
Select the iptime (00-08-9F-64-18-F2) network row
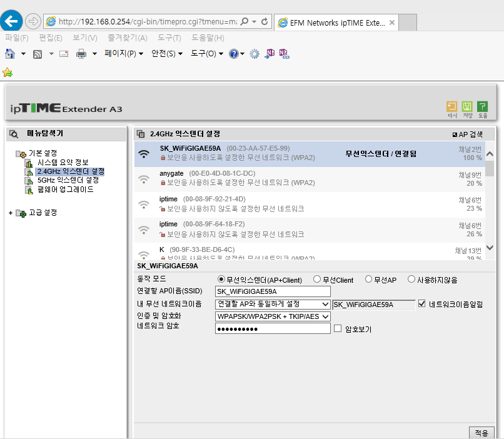point(310,230)
